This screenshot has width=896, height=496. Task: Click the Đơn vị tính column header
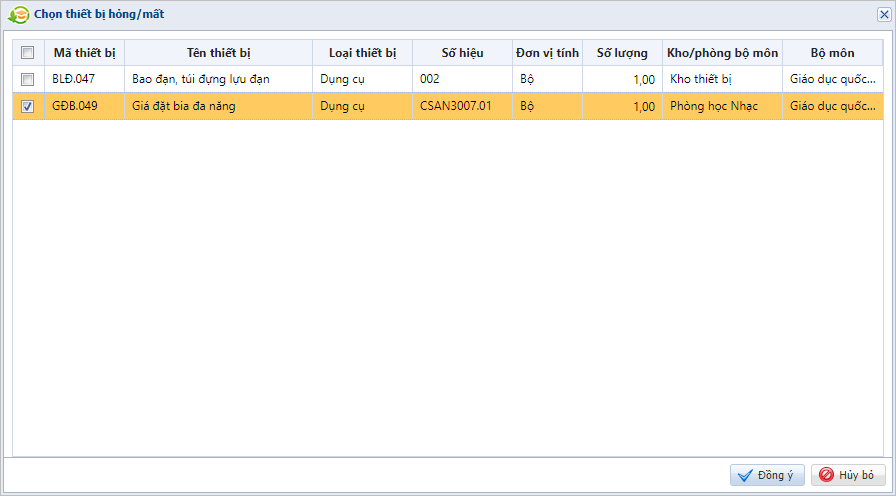click(x=547, y=53)
